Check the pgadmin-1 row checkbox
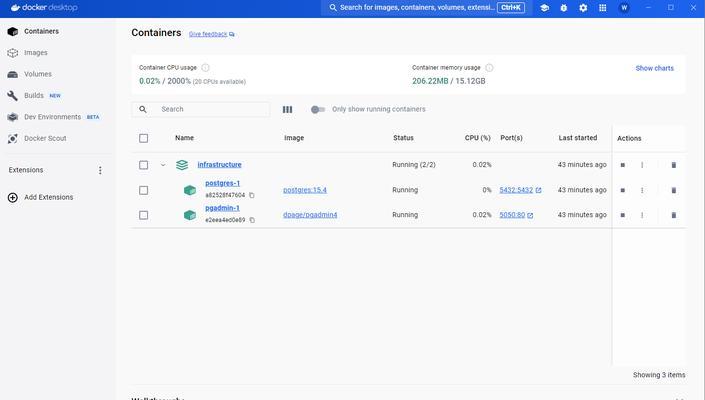This screenshot has height=400, width=705. coord(143,215)
